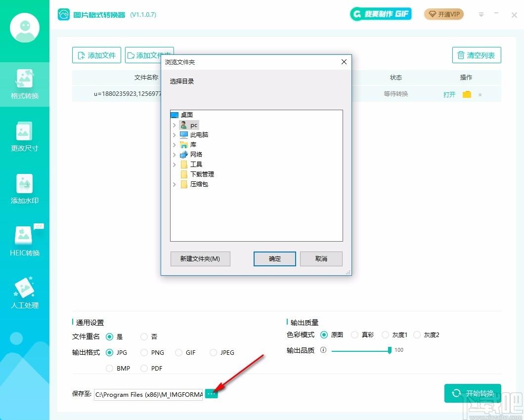The width and height of the screenshot is (524, 420).
Task: Expand the 工具 folder node
Action: coord(174,165)
